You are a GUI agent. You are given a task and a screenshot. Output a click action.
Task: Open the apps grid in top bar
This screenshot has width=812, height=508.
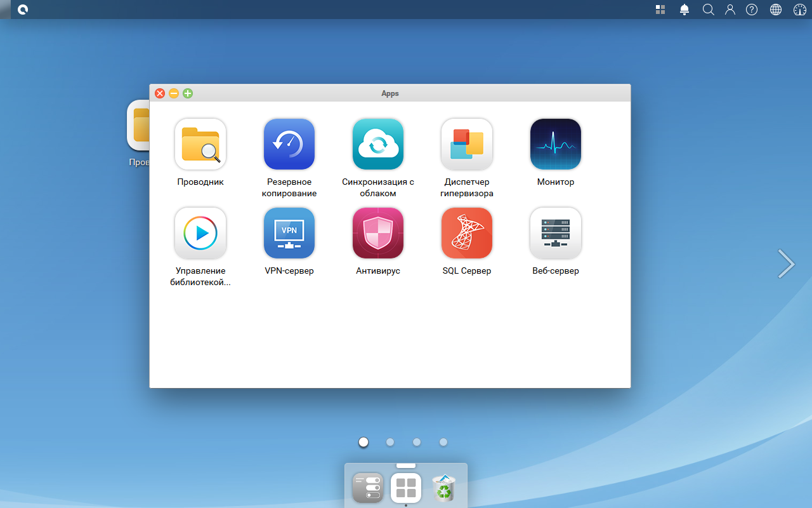click(x=660, y=10)
